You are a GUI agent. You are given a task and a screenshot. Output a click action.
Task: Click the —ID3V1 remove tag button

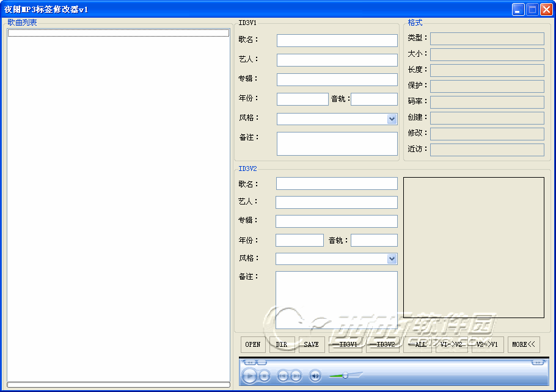[345, 344]
